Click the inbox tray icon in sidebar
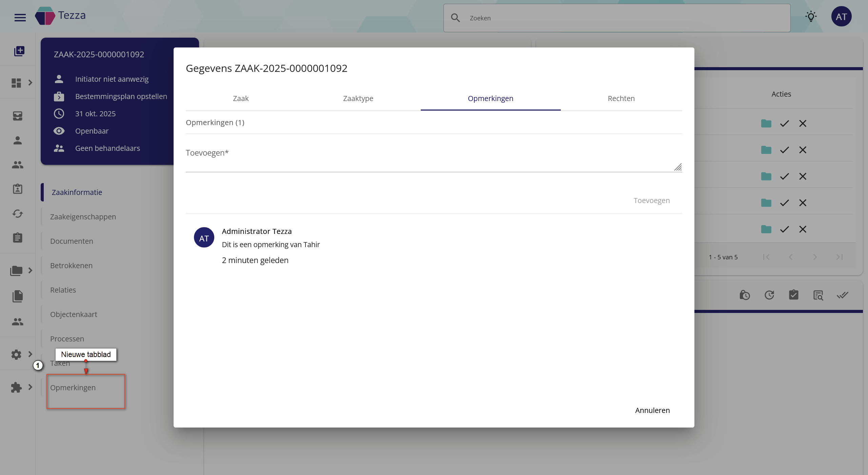The height and width of the screenshot is (475, 868). click(18, 116)
